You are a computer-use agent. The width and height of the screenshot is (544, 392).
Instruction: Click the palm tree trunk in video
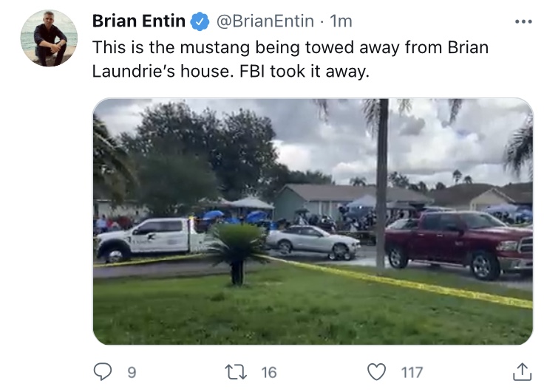(381, 182)
